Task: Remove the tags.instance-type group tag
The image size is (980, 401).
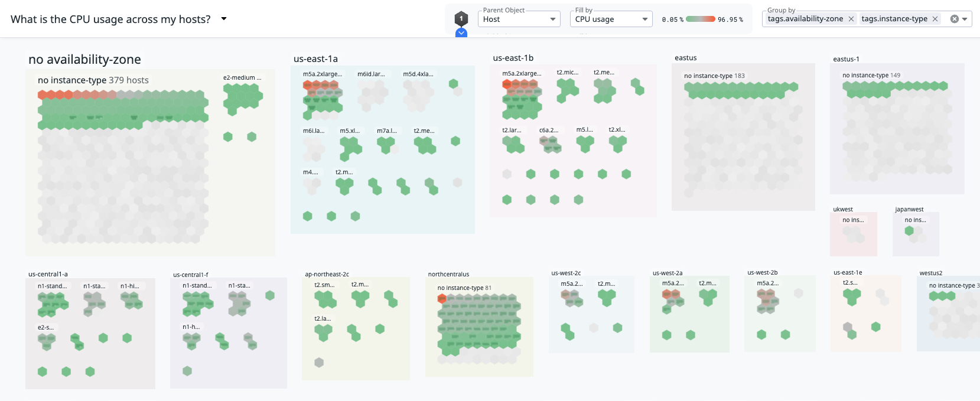Action: [935, 19]
